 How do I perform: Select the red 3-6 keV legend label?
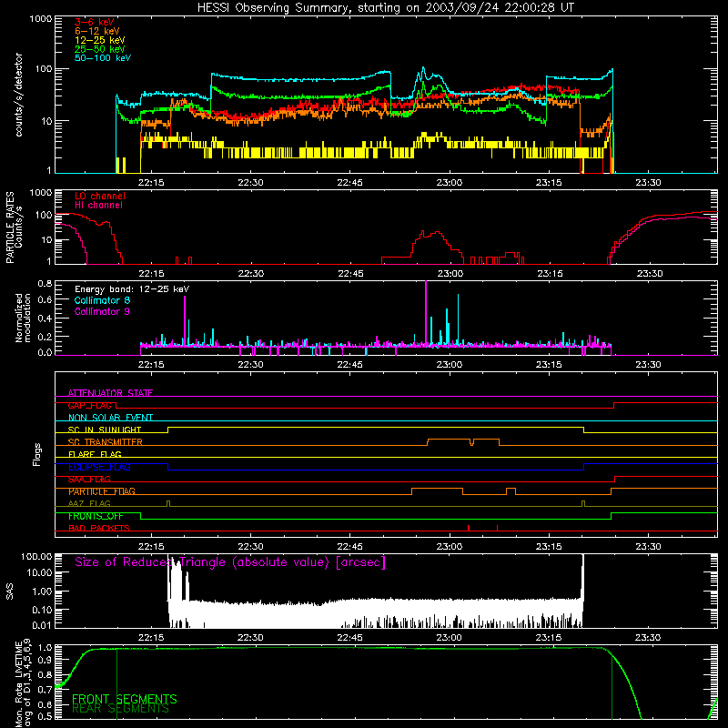(94, 22)
